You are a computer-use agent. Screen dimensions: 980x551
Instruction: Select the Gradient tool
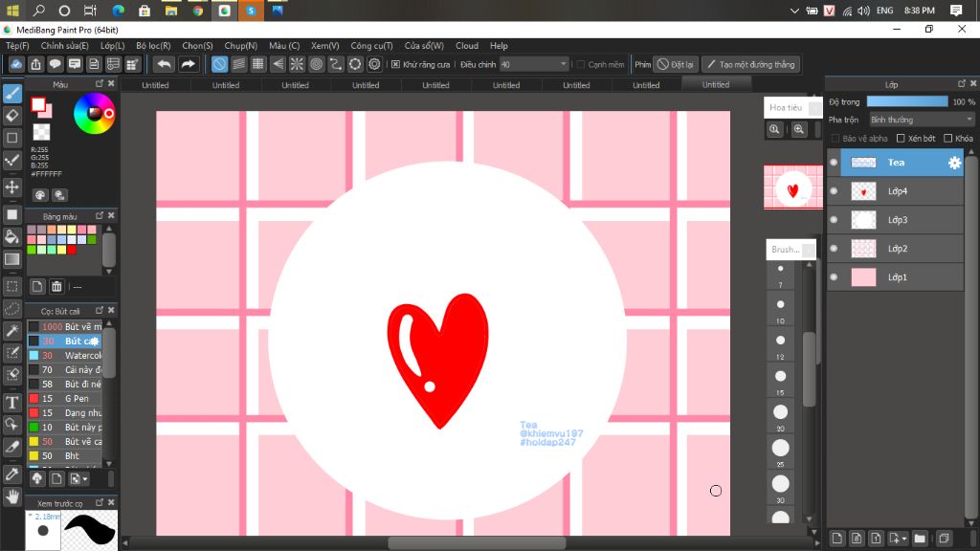pyautogui.click(x=11, y=259)
